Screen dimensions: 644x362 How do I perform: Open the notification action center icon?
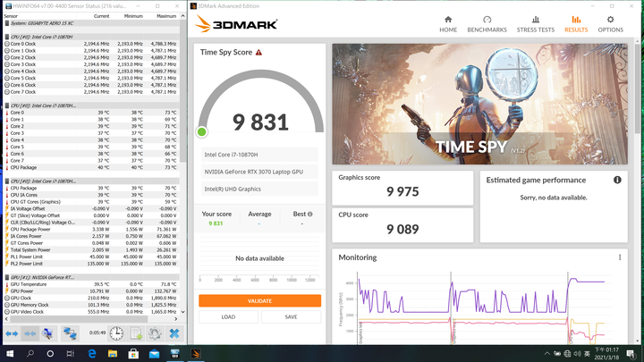pos(631,354)
